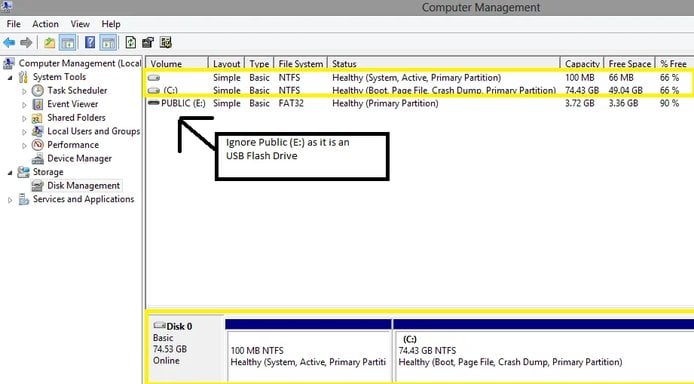Click the Storage node icon
The image size is (694, 384).
coord(23,172)
